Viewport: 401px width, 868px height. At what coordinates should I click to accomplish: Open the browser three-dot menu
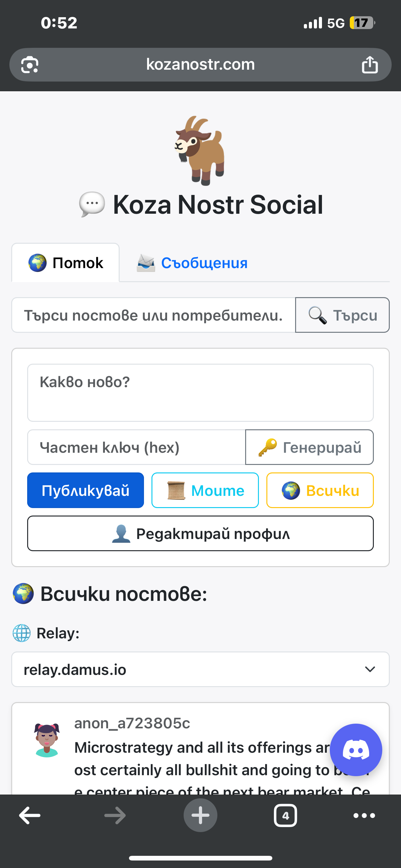pos(364,816)
